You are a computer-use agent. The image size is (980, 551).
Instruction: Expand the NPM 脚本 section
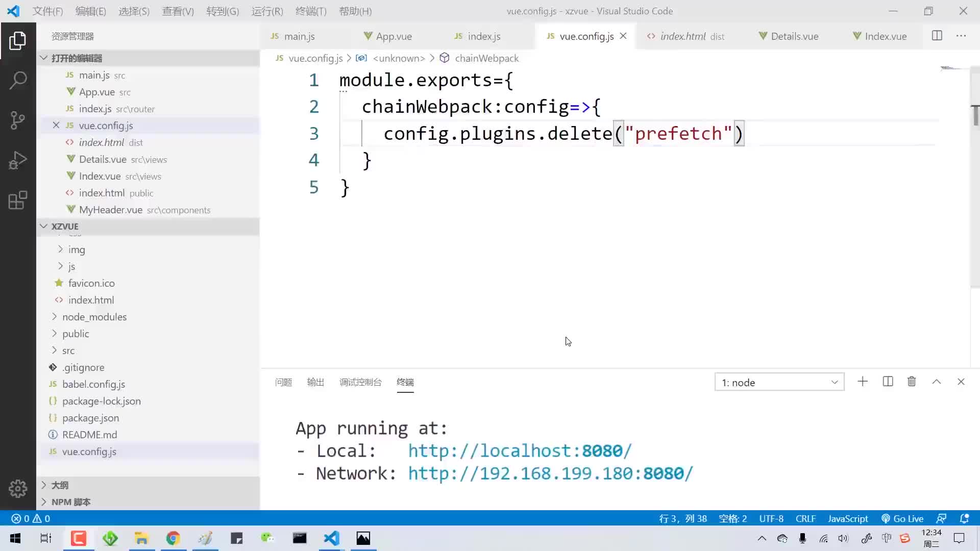pyautogui.click(x=148, y=502)
